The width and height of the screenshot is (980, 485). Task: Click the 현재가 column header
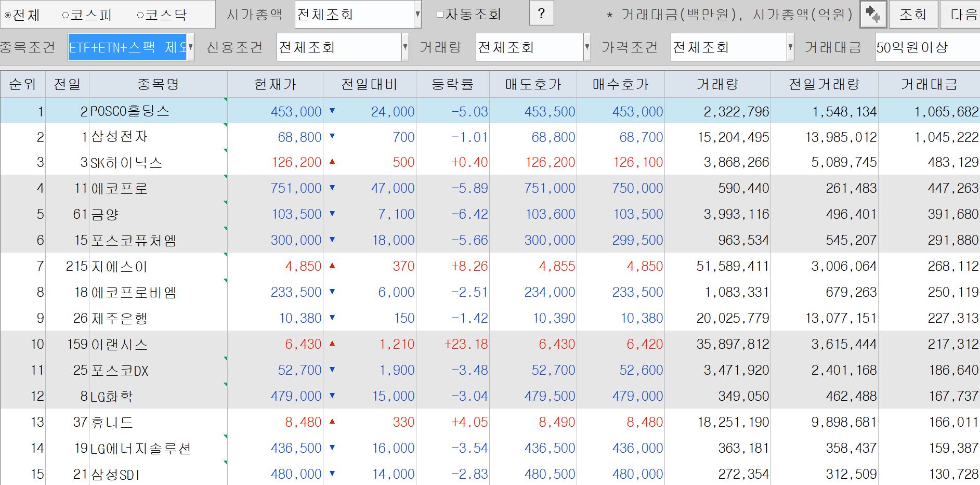click(x=276, y=84)
